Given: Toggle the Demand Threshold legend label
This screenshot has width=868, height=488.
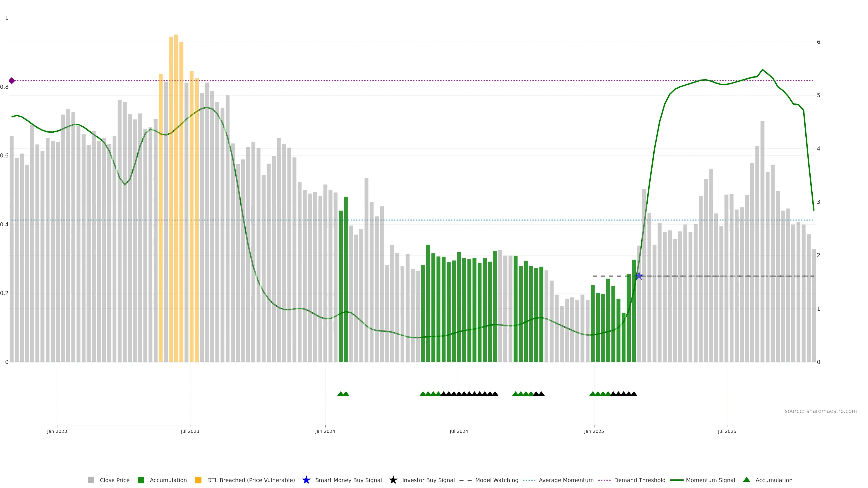Looking at the screenshot, I should (639, 480).
